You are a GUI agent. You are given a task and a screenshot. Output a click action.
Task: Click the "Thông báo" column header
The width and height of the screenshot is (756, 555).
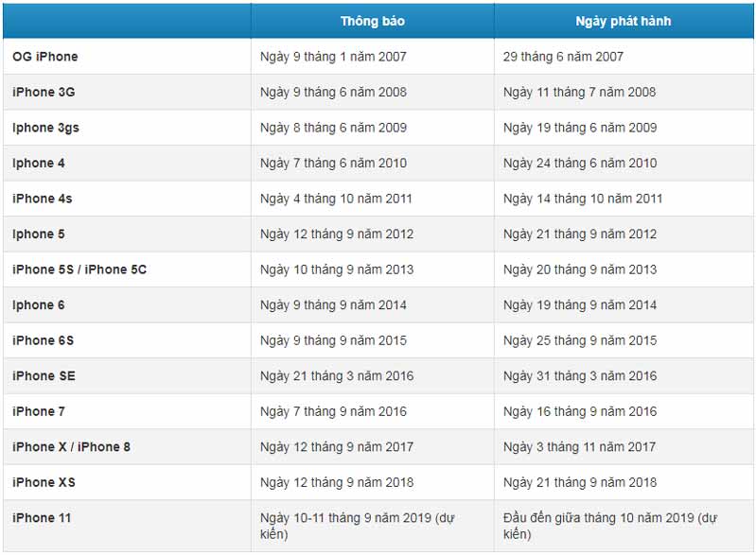[x=372, y=21]
